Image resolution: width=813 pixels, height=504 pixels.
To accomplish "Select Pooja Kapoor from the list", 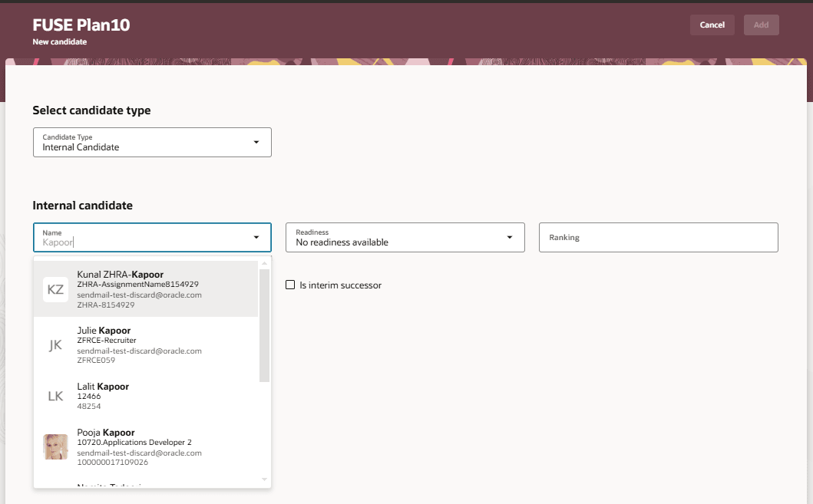I will pyautogui.click(x=146, y=447).
